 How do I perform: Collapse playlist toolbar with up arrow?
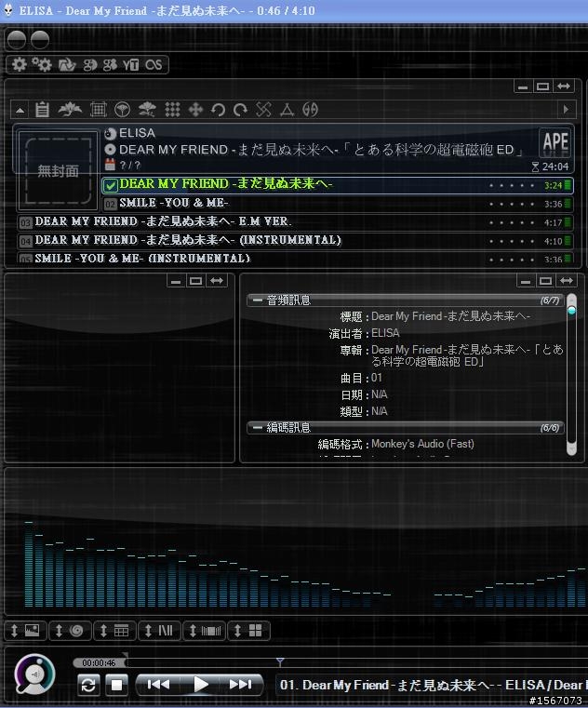click(20, 110)
